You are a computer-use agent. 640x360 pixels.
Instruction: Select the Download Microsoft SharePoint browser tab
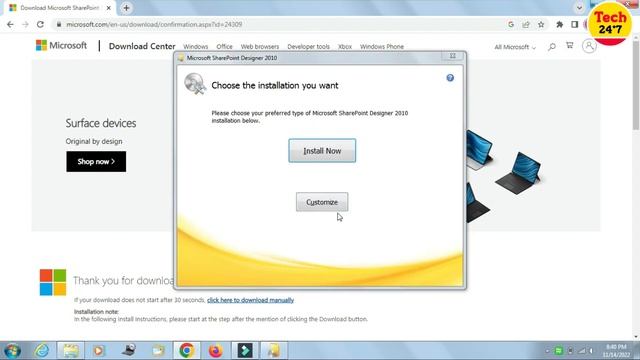59,8
